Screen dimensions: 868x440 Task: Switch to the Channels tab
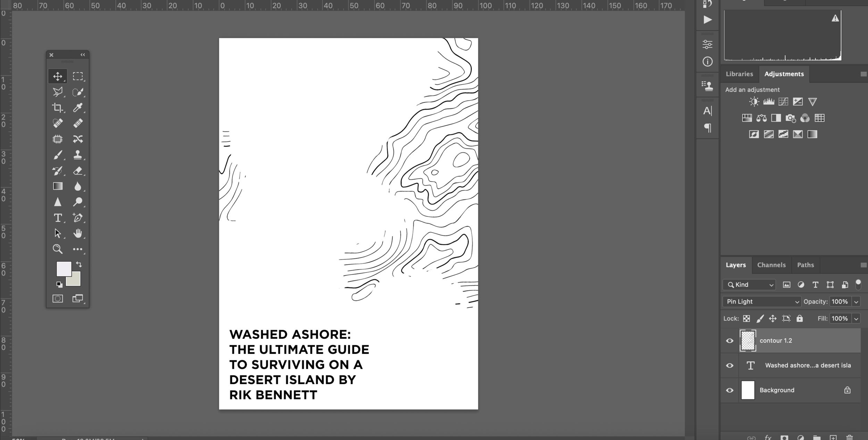click(x=771, y=265)
